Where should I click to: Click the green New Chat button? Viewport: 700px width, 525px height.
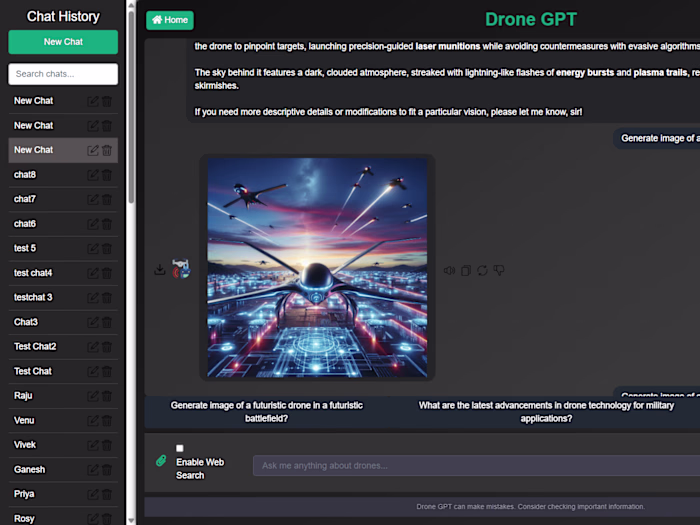[63, 42]
